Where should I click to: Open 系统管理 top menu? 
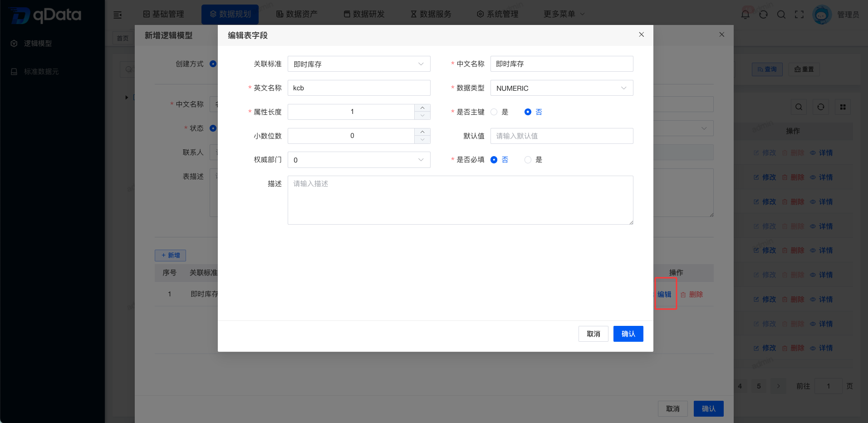click(498, 14)
